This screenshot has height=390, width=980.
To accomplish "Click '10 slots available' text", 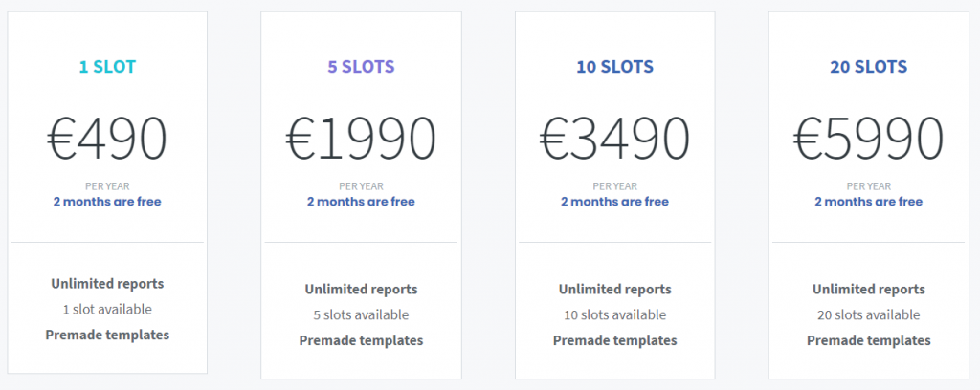I will (x=614, y=314).
